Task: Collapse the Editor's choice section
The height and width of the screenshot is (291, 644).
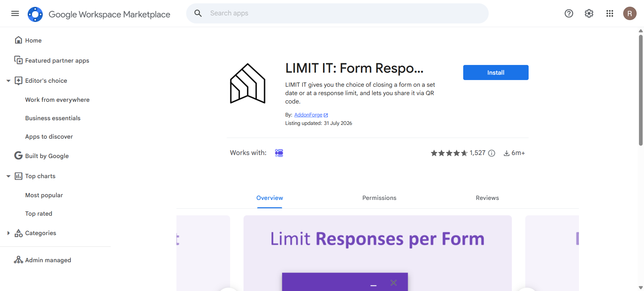Action: (8, 81)
